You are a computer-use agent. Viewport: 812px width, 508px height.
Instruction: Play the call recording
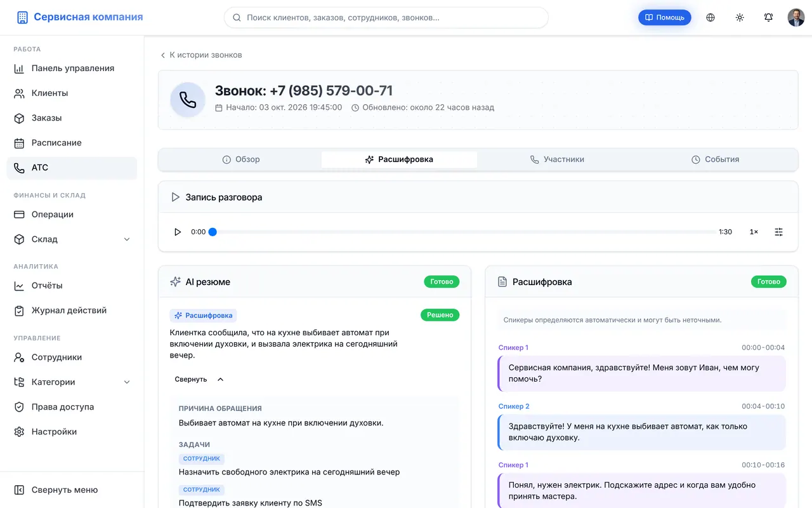(178, 232)
